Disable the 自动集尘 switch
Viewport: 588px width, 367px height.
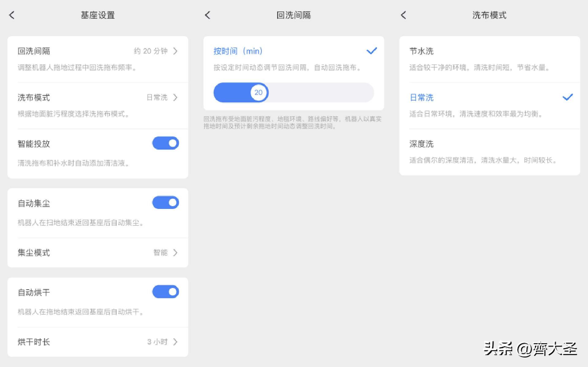pos(165,202)
